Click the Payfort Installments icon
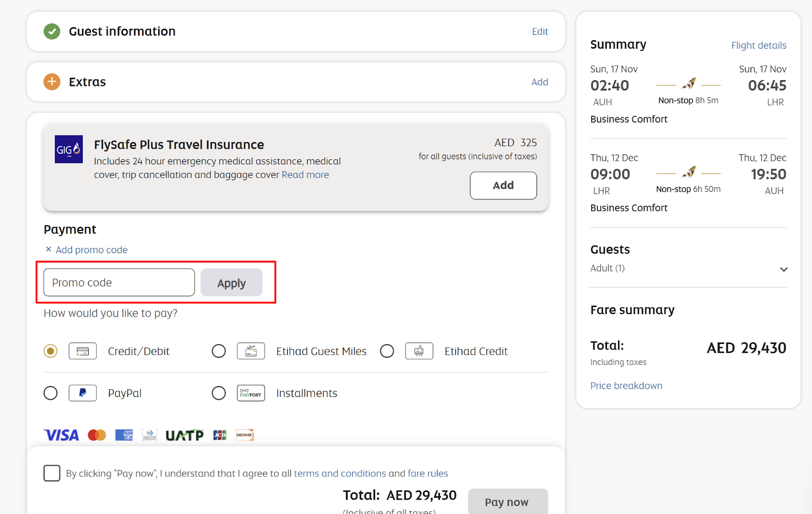812x514 pixels. point(251,393)
